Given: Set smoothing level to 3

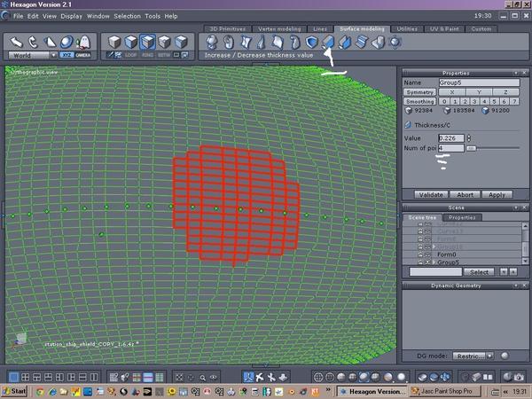Looking at the screenshot, I should coord(474,101).
